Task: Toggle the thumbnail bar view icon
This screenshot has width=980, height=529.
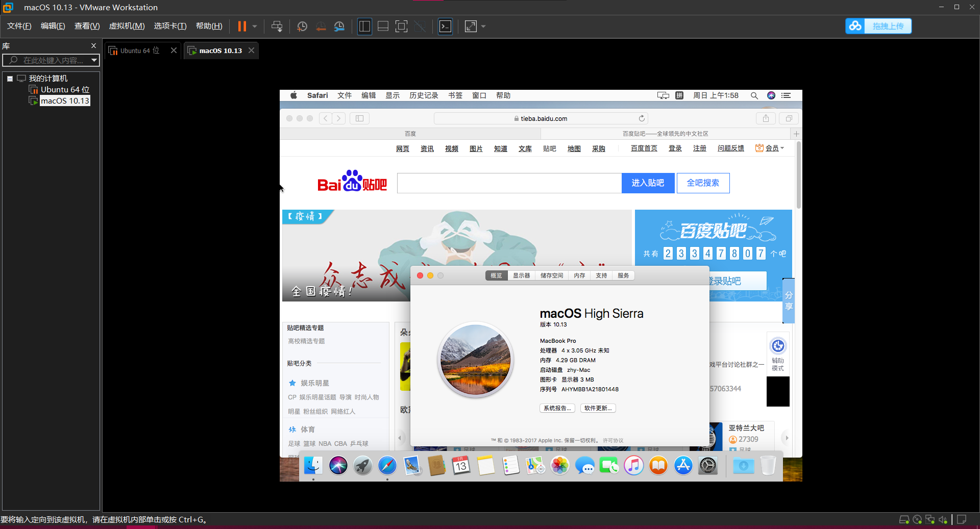Action: tap(383, 26)
